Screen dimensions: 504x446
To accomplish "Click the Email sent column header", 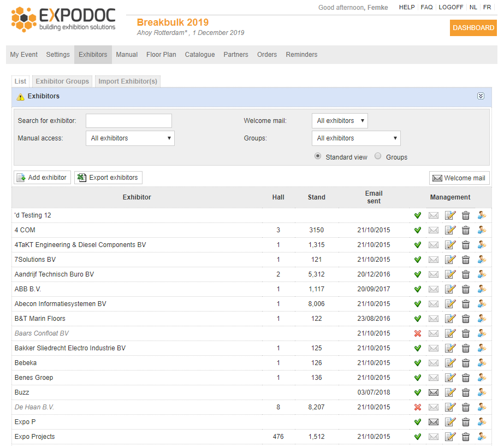I will [x=373, y=197].
